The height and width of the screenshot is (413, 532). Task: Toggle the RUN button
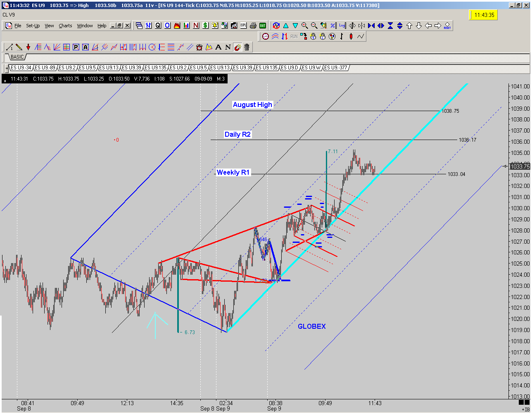coord(294,36)
